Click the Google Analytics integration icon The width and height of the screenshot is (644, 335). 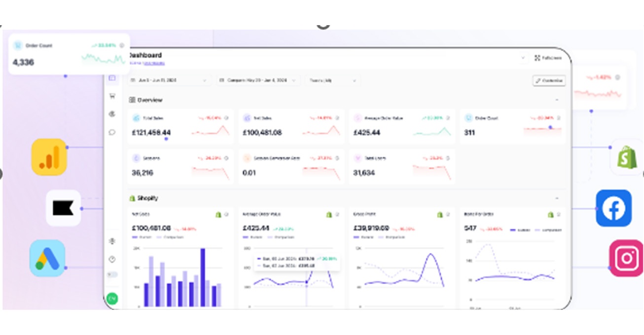click(49, 157)
